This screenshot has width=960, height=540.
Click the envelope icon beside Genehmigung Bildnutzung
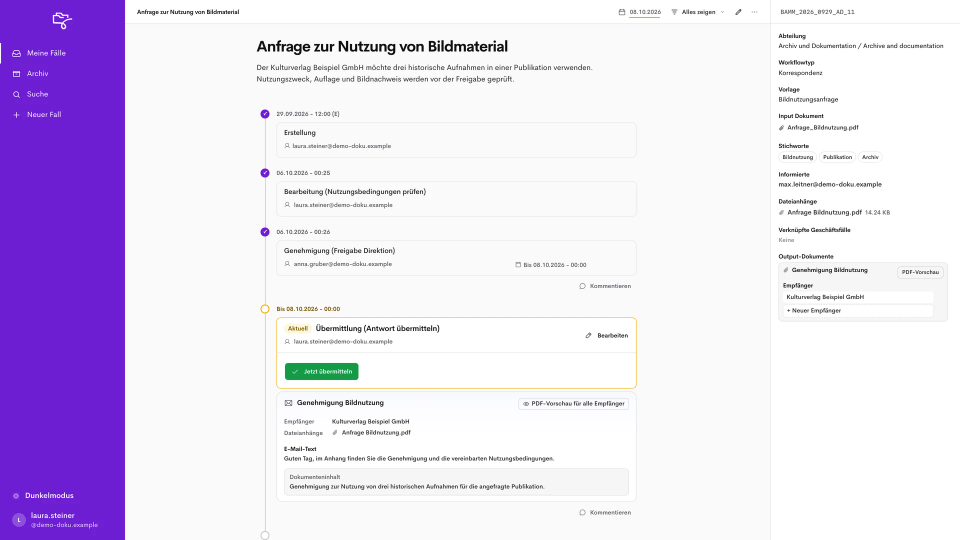(288, 403)
